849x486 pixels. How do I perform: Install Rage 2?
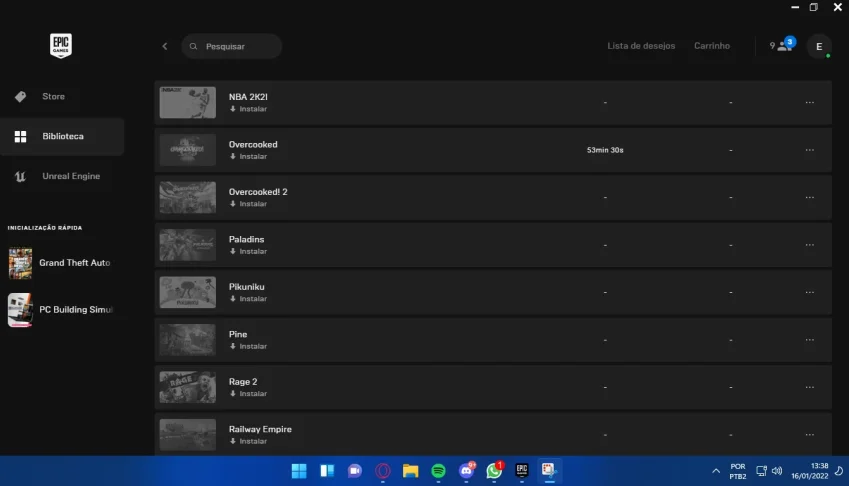pos(249,393)
